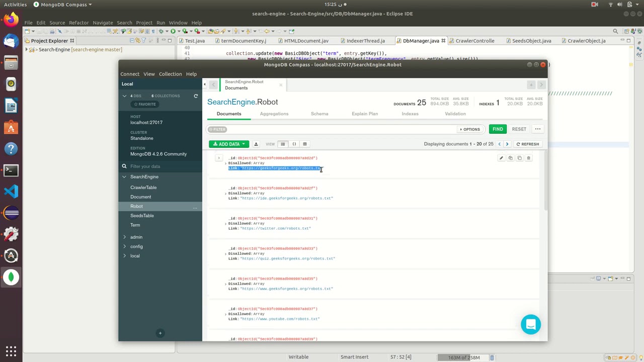Click the Reset query button
The height and width of the screenshot is (362, 644).
tap(519, 129)
